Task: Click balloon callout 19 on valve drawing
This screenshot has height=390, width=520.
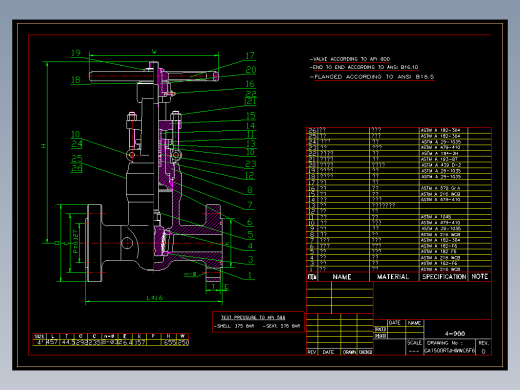Action: pyautogui.click(x=76, y=53)
